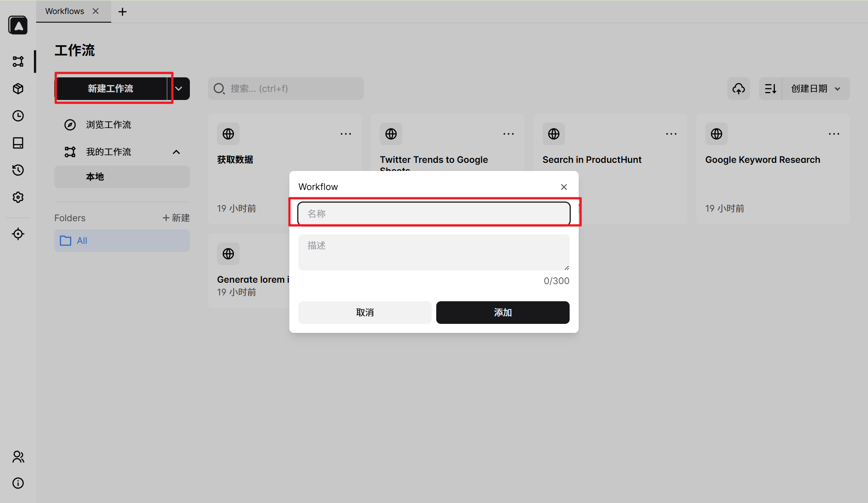
Task: Click the element selector crosshair icon
Action: tap(18, 234)
